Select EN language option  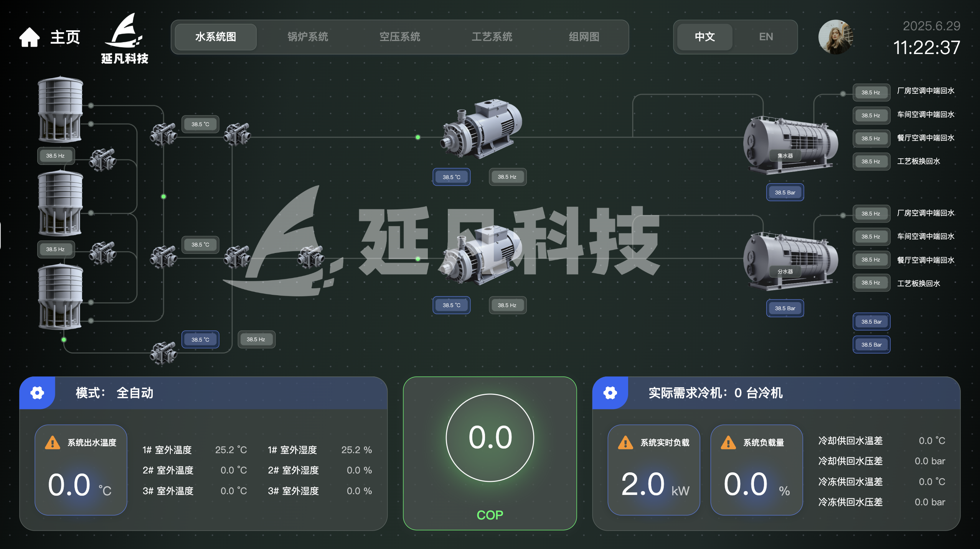[x=766, y=37]
